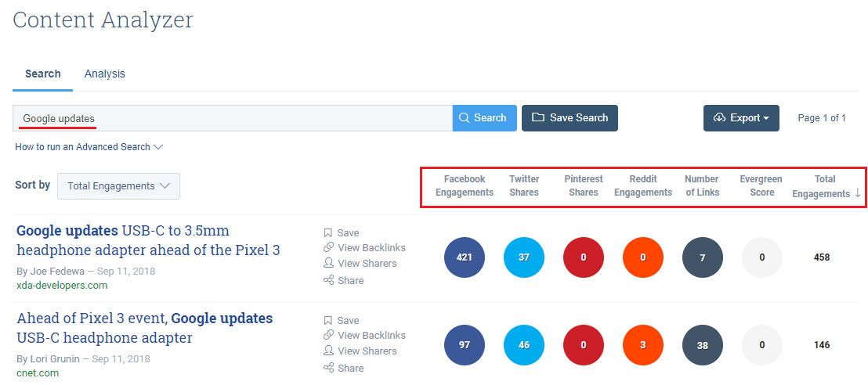Click the 38 links circle
Viewport: 868px width, 385px height.
(x=703, y=344)
